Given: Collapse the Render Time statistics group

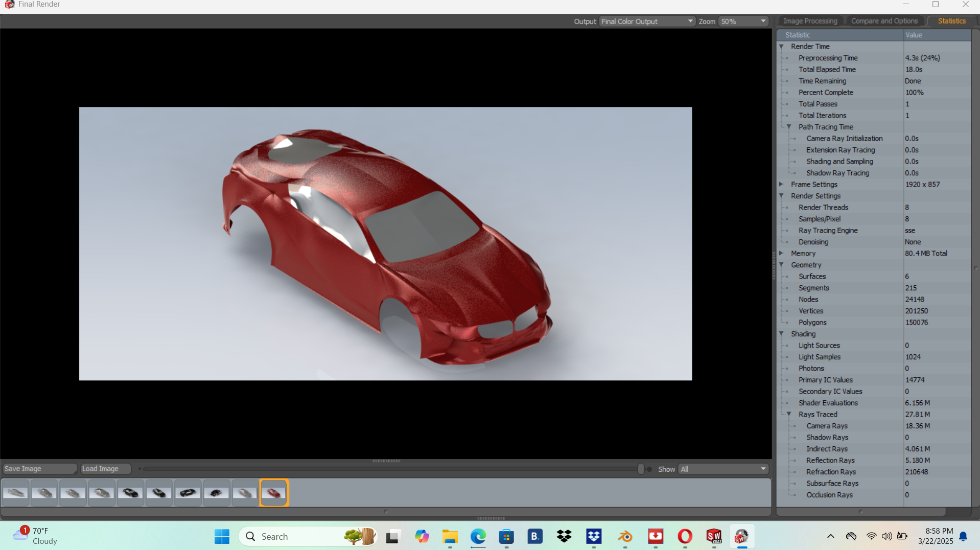Looking at the screenshot, I should coord(781,46).
